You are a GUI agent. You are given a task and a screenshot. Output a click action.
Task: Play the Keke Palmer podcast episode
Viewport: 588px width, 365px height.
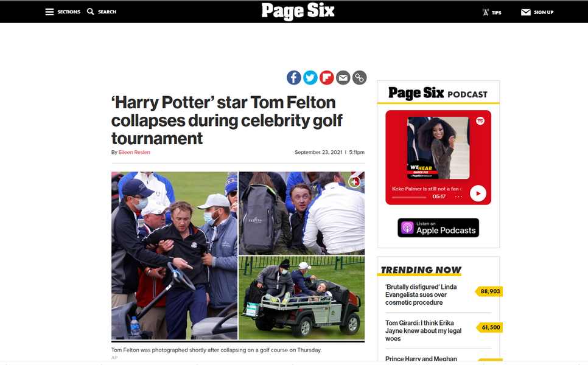pos(478,193)
